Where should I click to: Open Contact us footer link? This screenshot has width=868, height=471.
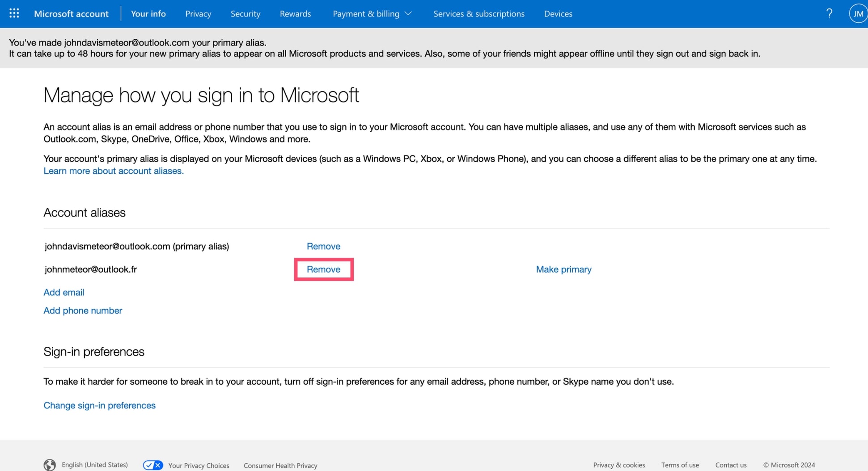coord(731,465)
